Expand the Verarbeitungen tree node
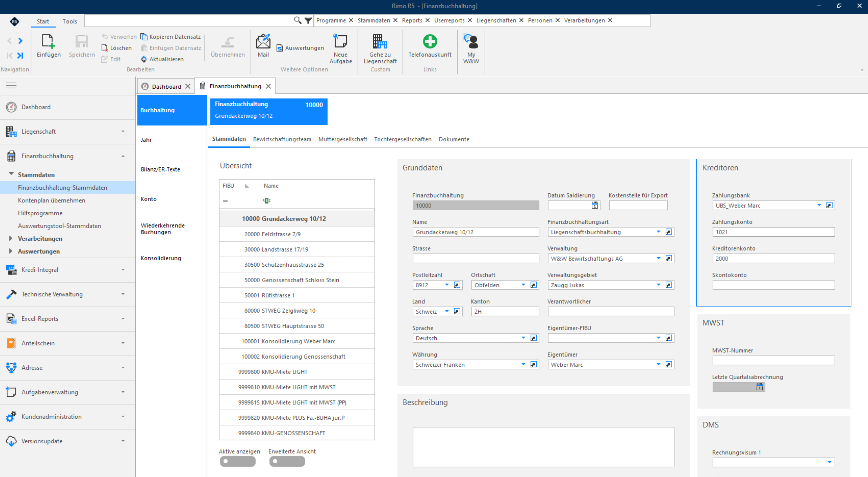Screen dimensions: 868x477 pyautogui.click(x=11, y=238)
